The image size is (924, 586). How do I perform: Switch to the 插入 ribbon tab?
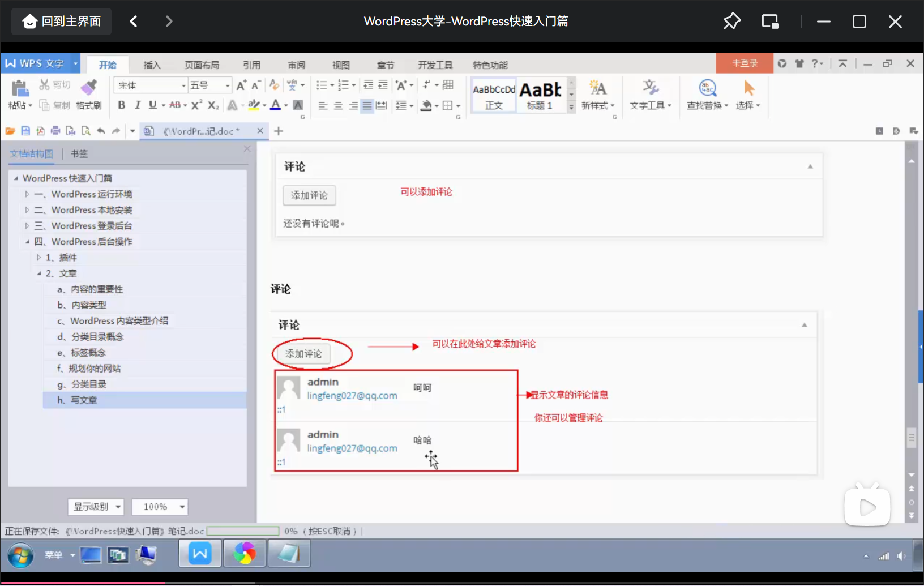[x=152, y=65]
